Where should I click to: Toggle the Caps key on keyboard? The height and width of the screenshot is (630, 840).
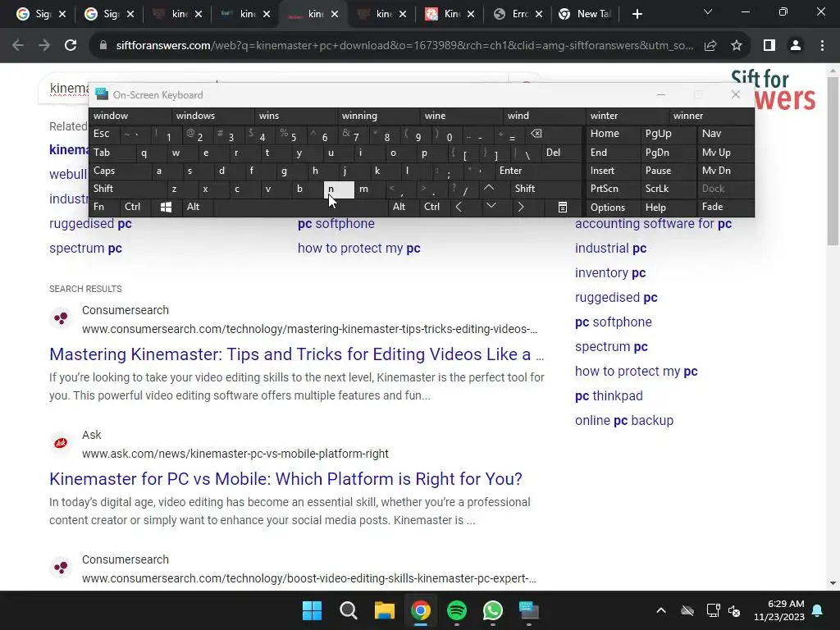tap(121, 171)
